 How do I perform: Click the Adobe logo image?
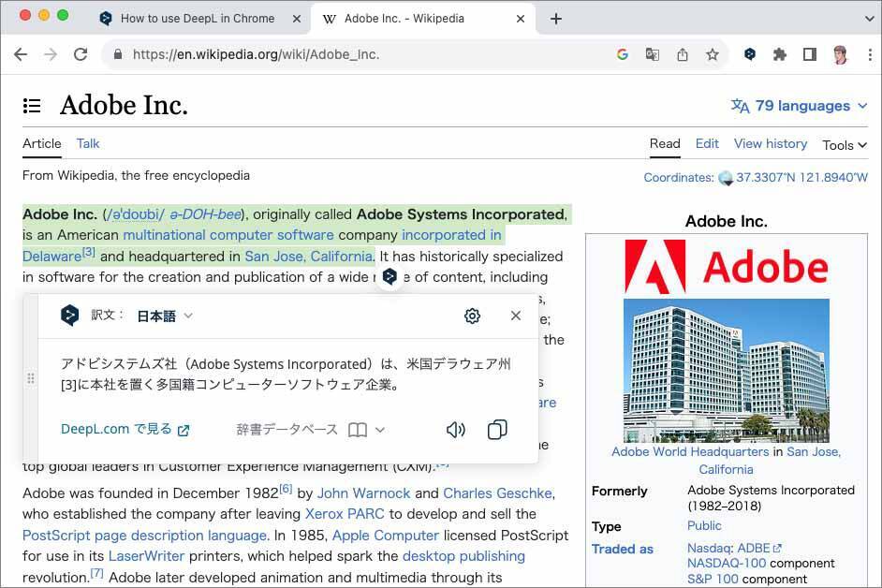click(x=727, y=267)
